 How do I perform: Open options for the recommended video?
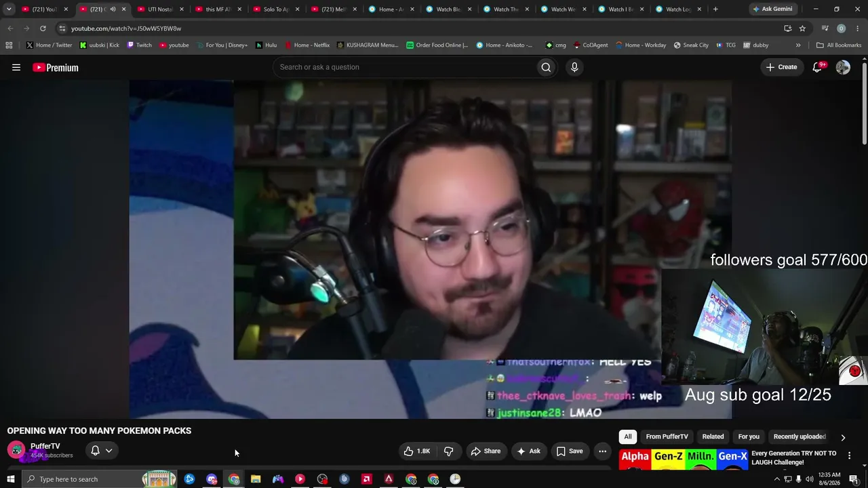(849, 456)
